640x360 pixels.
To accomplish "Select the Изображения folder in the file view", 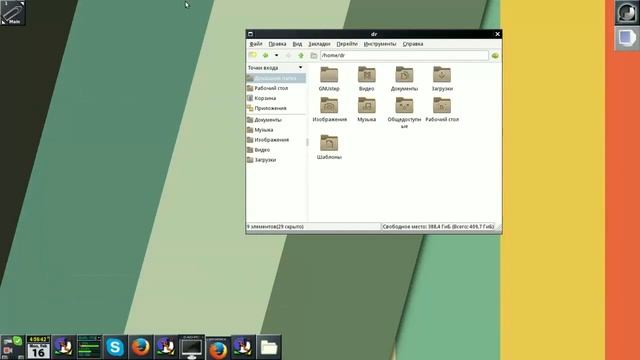I will pos(329,106).
